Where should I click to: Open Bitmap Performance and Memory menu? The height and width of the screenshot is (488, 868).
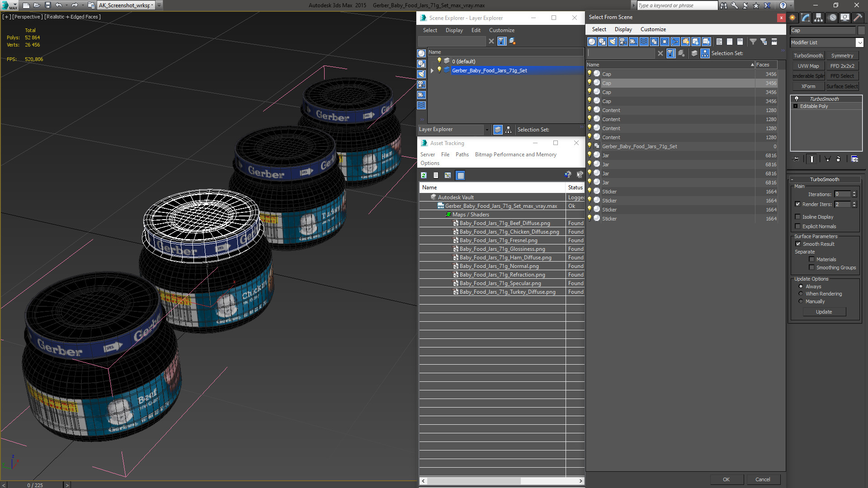click(515, 155)
